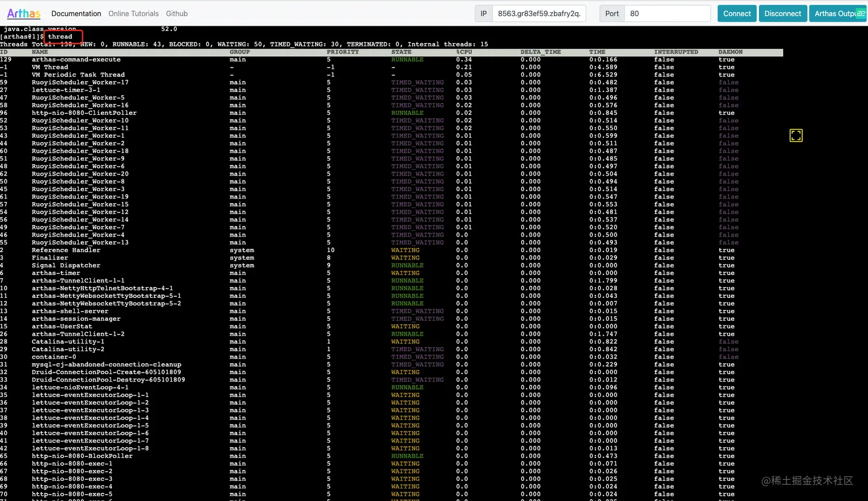Select the lettuce-timer-3-1 thread name
Screen dimensions: 868x501
click(x=66, y=90)
